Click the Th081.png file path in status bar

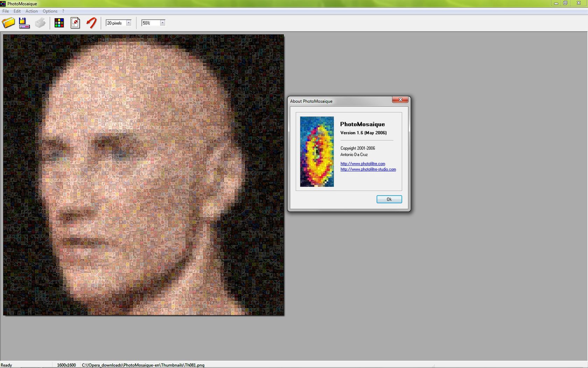pos(143,365)
